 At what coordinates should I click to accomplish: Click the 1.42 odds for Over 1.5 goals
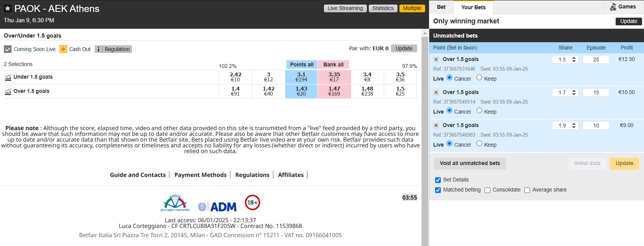point(268,91)
